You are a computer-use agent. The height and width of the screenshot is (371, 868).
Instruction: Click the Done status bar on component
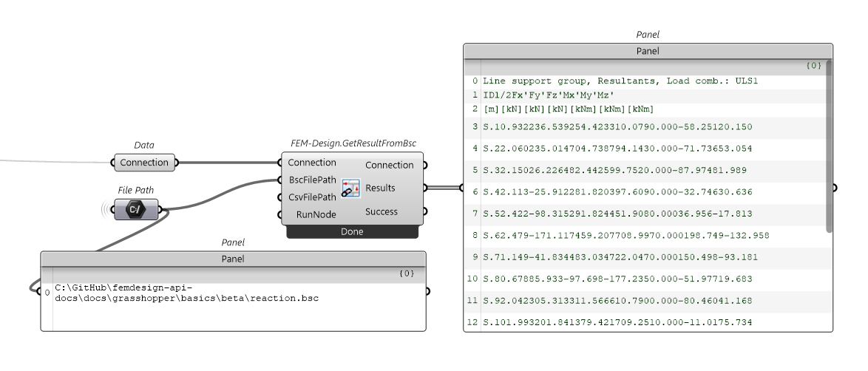(352, 231)
